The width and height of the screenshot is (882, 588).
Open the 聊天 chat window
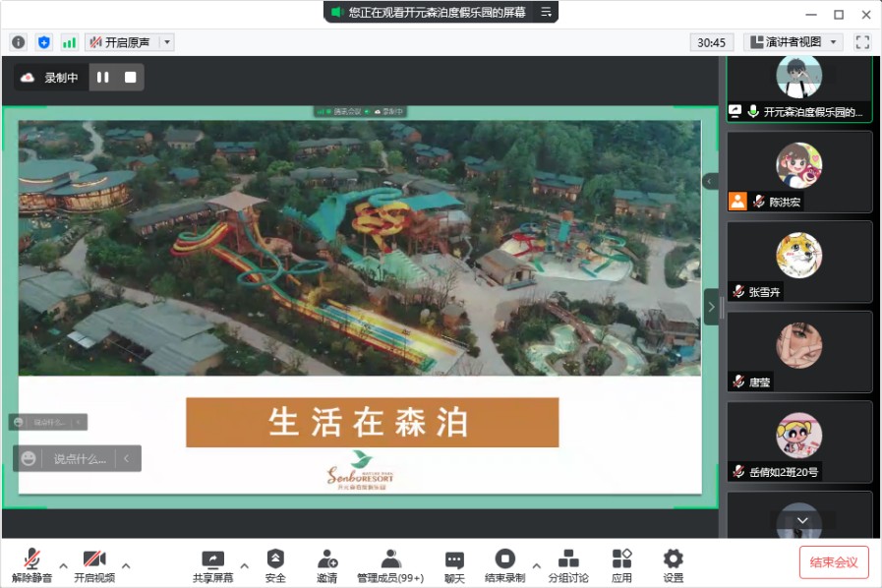(x=454, y=565)
